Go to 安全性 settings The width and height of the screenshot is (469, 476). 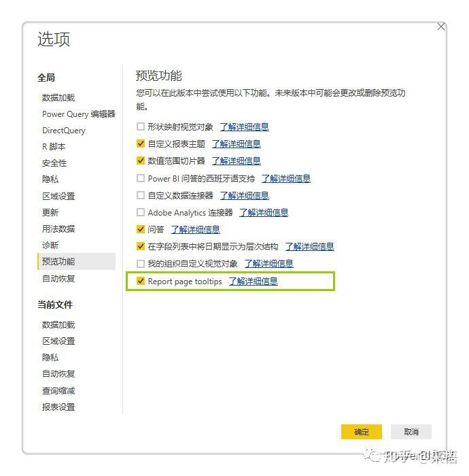[54, 163]
